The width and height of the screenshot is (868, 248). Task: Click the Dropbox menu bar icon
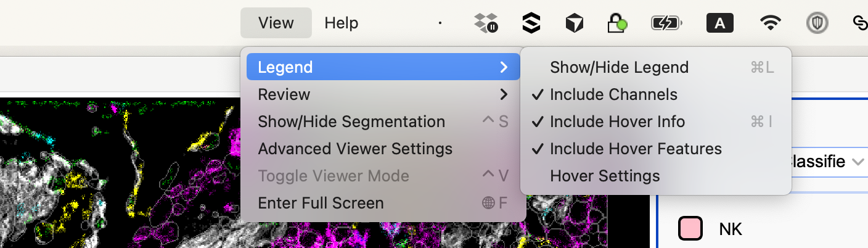pos(486,23)
